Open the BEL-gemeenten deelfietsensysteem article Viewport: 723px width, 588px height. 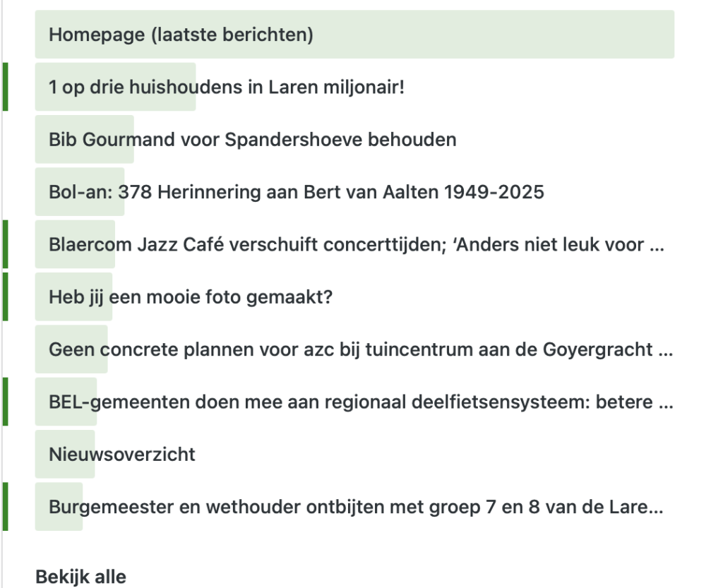pyautogui.click(x=360, y=402)
